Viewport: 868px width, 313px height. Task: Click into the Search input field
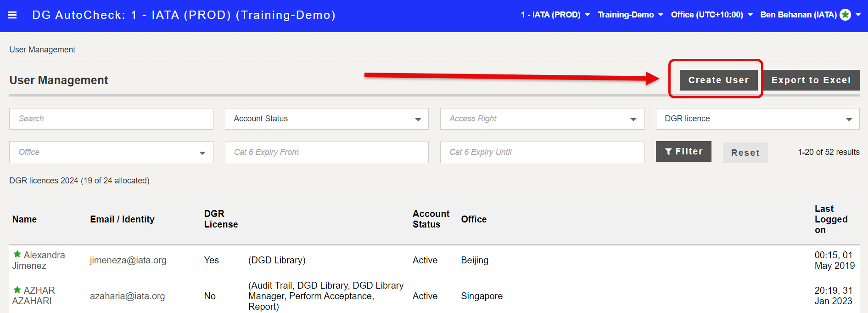(x=111, y=119)
